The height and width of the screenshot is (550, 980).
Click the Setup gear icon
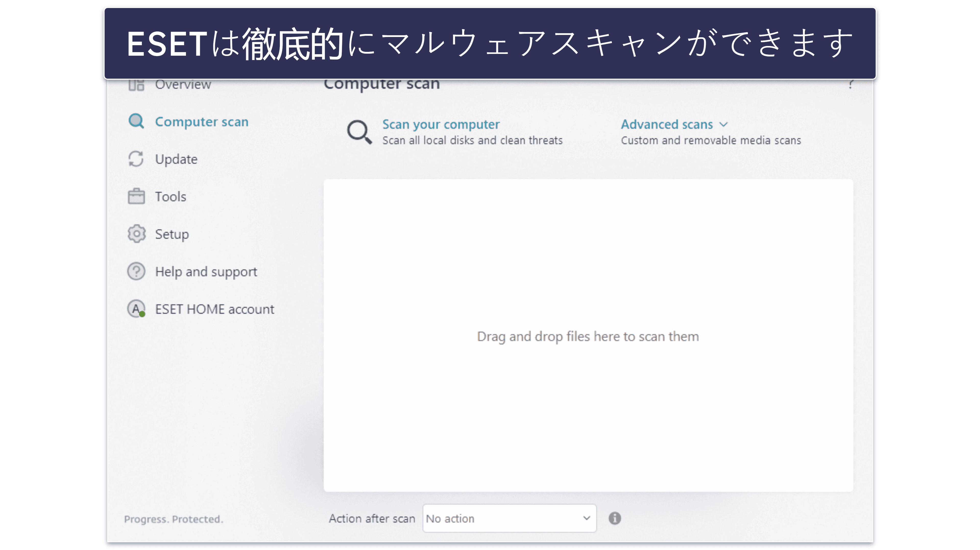pos(137,233)
